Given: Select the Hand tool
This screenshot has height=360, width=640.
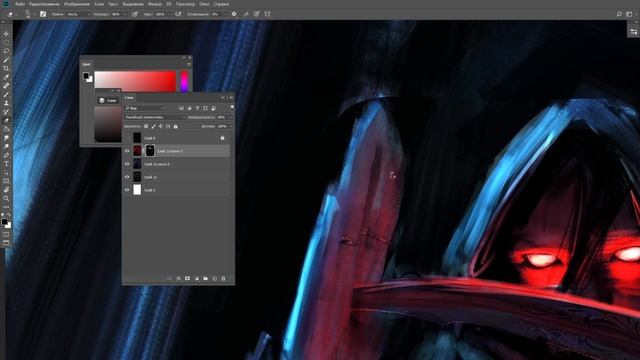Looking at the screenshot, I should 6,190.
